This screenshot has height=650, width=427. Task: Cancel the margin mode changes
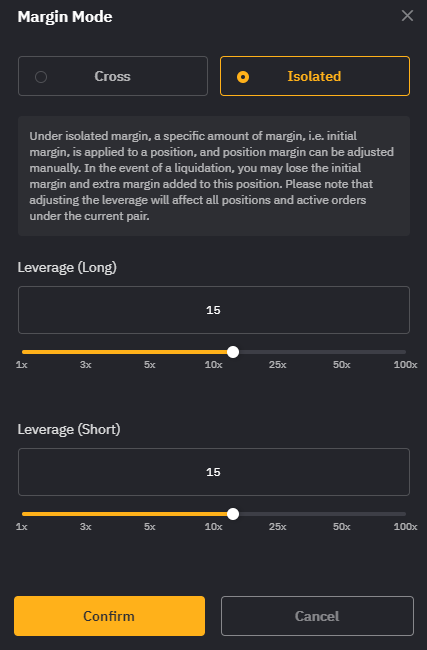click(x=317, y=616)
